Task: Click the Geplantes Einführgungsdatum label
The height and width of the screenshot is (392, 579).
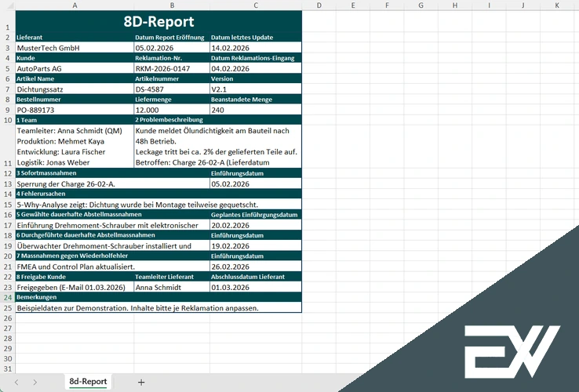Action: click(254, 215)
